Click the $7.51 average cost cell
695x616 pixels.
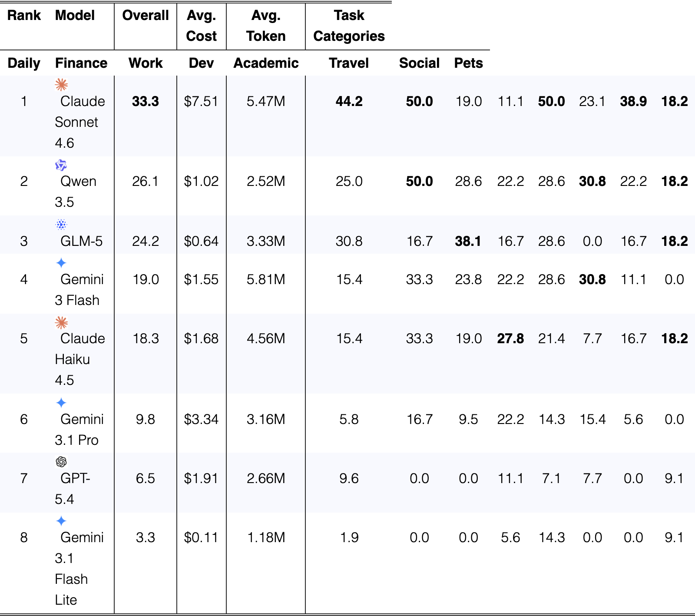click(202, 101)
